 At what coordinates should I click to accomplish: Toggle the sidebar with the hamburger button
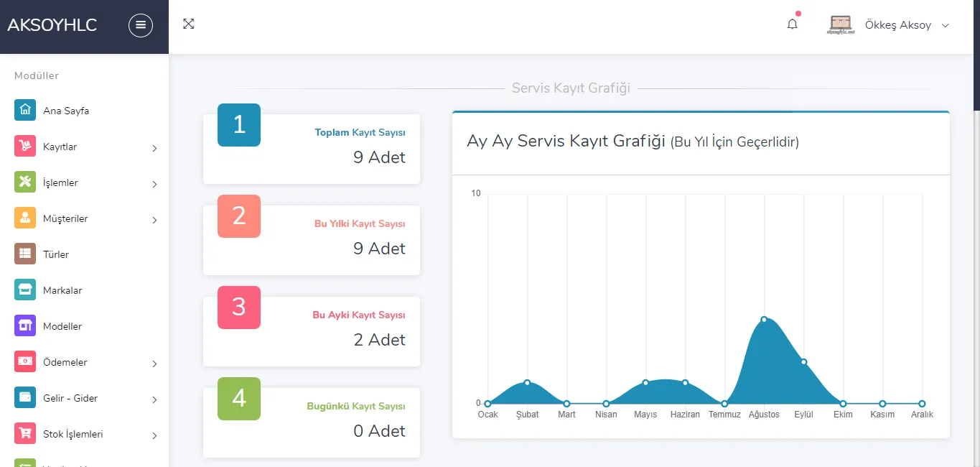pyautogui.click(x=141, y=26)
